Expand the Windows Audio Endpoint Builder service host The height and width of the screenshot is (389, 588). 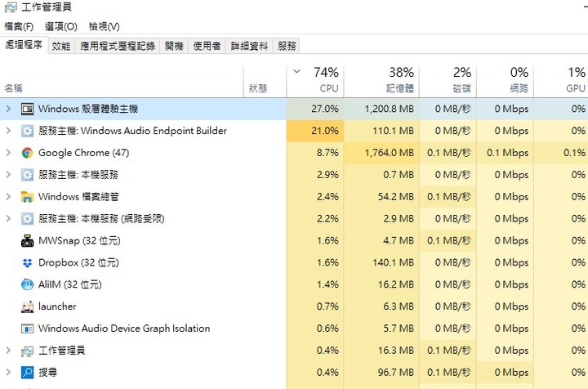click(8, 131)
